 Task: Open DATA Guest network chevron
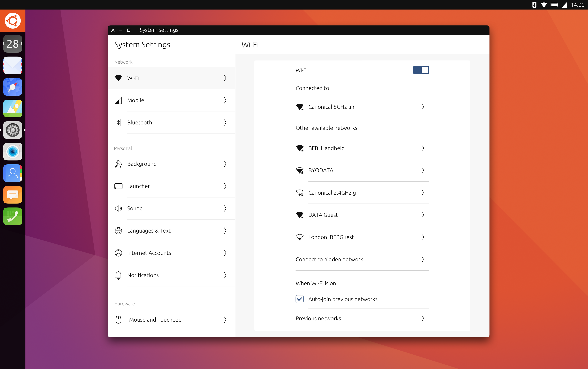pyautogui.click(x=423, y=215)
